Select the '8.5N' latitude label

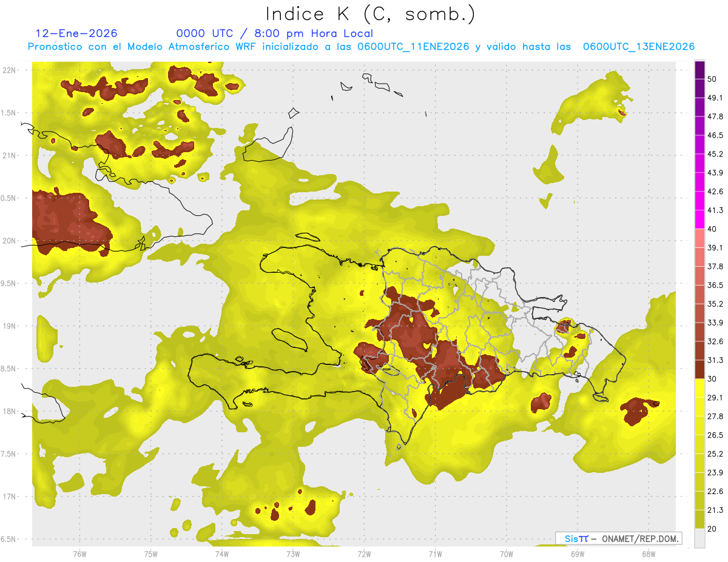[9, 369]
